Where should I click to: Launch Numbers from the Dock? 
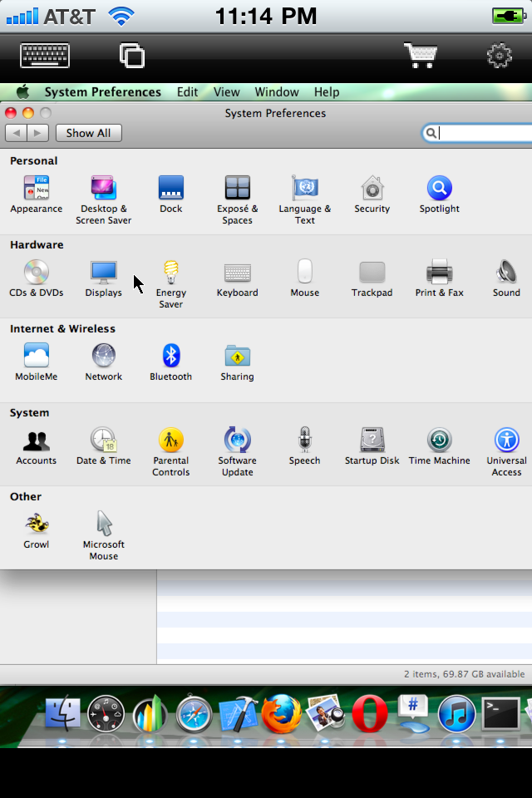[x=150, y=713]
